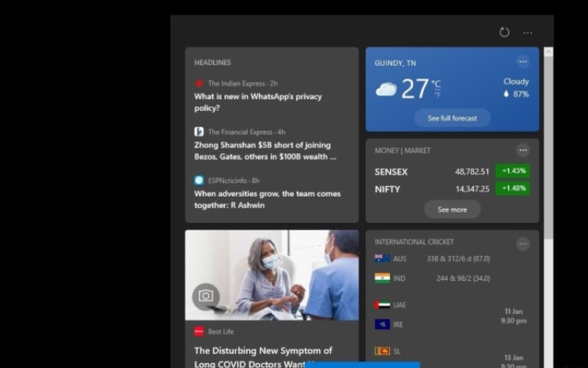
Task: Click the +1.43% SENSEX change badge
Action: point(513,171)
